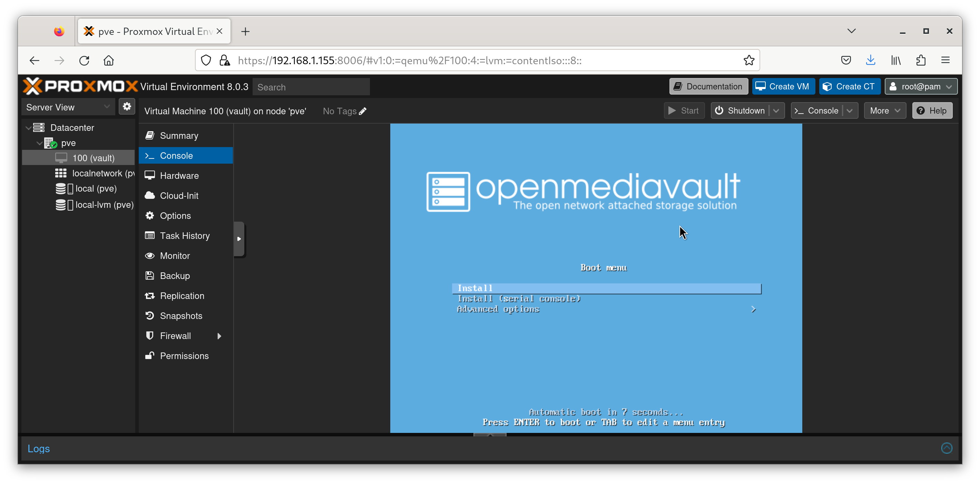Screen dimensions: 980x484
Task: List all tabs dropdown
Action: tap(851, 31)
